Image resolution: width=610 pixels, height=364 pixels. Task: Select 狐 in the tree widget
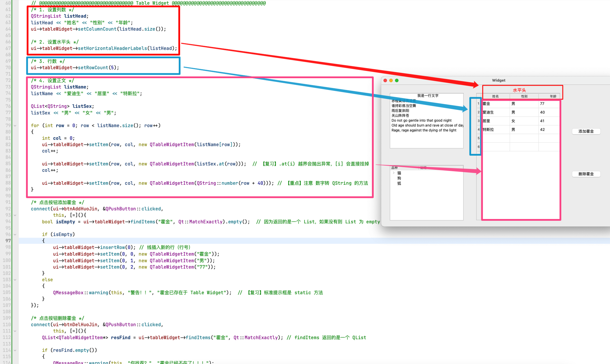tap(399, 183)
